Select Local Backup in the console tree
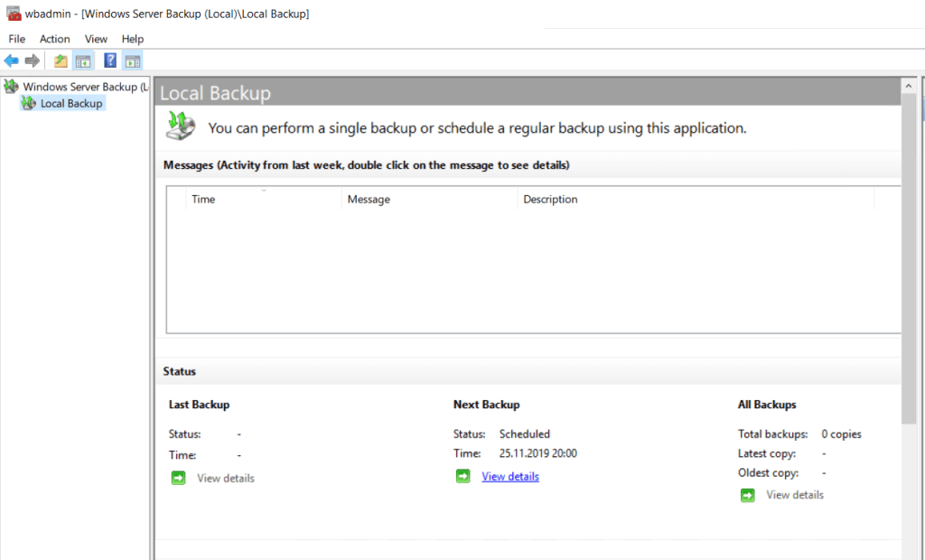This screenshot has width=925, height=560. tap(71, 104)
